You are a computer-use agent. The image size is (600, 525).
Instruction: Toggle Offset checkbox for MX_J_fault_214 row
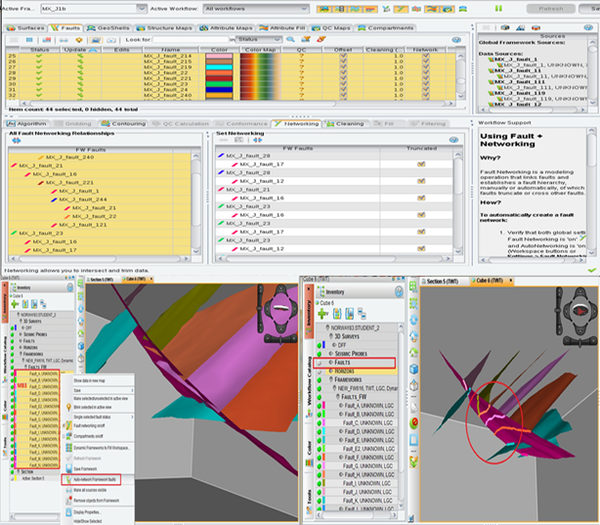click(344, 57)
